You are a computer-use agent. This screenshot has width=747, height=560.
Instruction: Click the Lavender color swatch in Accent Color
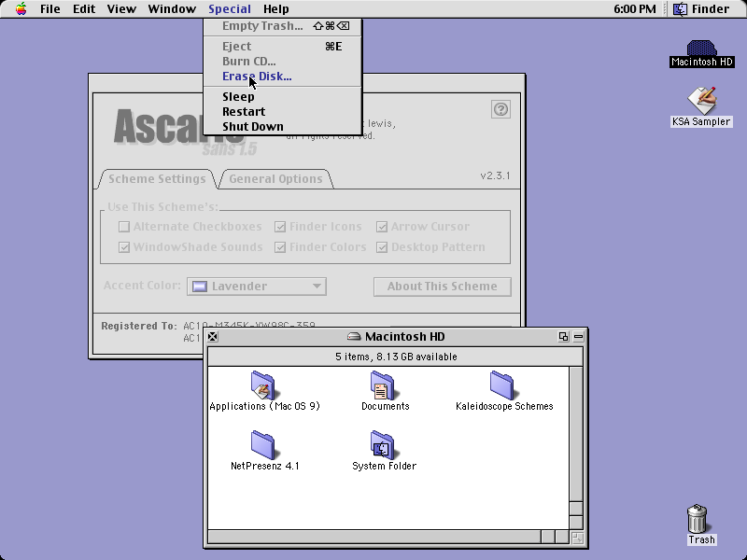pyautogui.click(x=199, y=287)
